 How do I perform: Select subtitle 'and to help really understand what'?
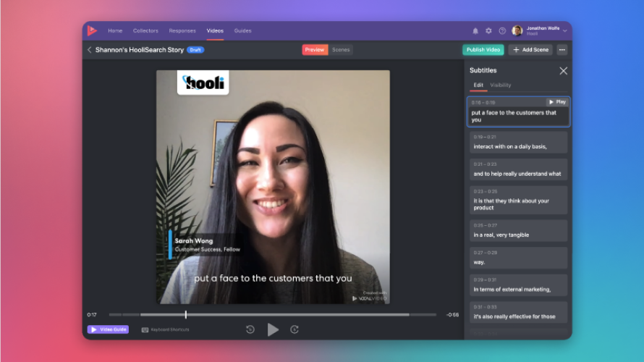coord(518,169)
